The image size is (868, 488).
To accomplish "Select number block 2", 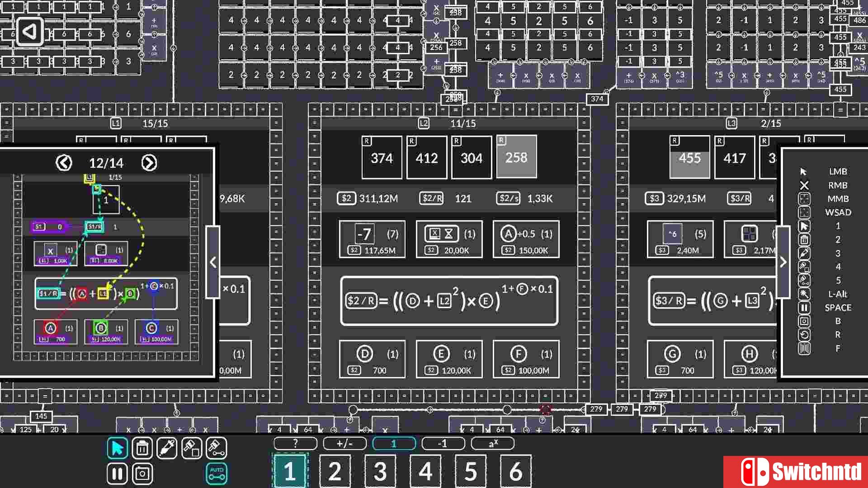I will [x=335, y=471].
